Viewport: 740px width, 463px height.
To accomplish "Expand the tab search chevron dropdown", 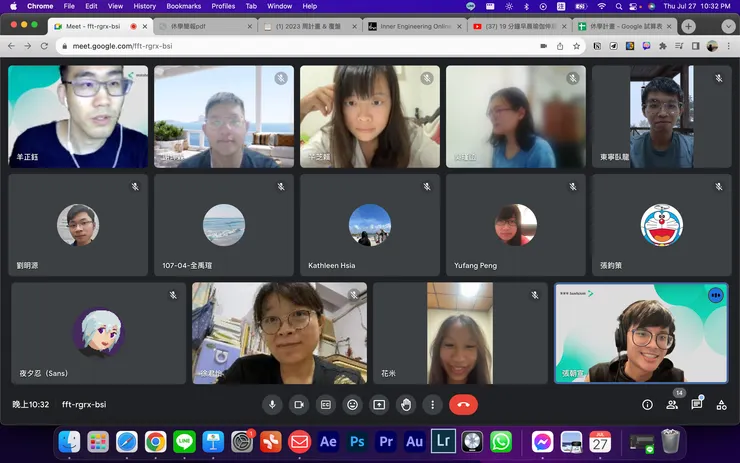I will [x=728, y=26].
